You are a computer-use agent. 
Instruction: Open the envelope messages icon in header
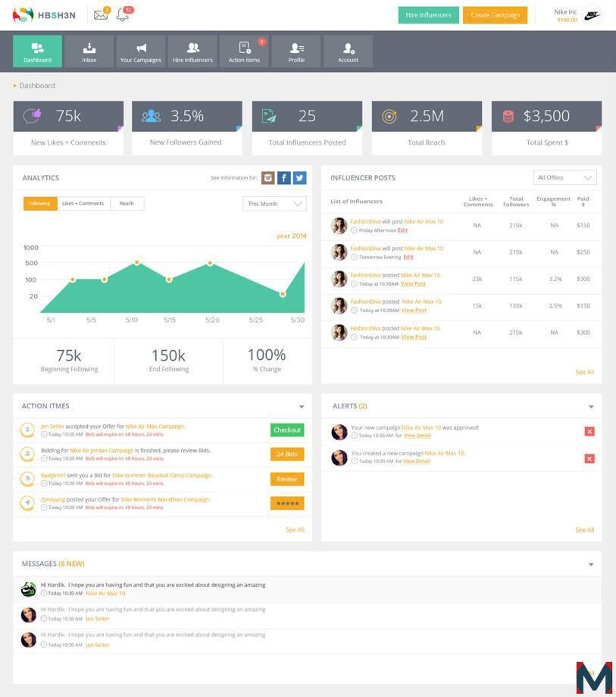click(101, 15)
